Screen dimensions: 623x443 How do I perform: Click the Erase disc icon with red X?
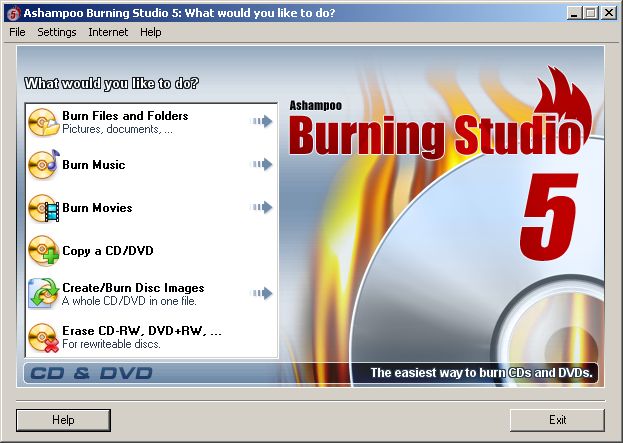pyautogui.click(x=44, y=337)
